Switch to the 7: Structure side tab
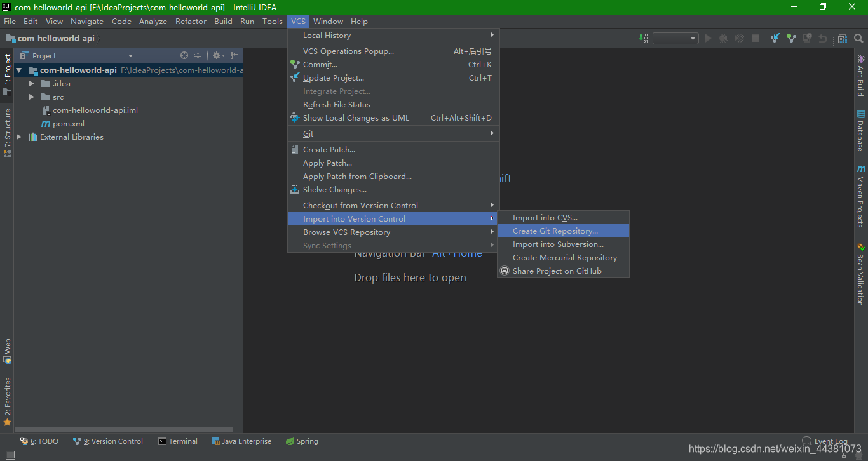 point(7,133)
